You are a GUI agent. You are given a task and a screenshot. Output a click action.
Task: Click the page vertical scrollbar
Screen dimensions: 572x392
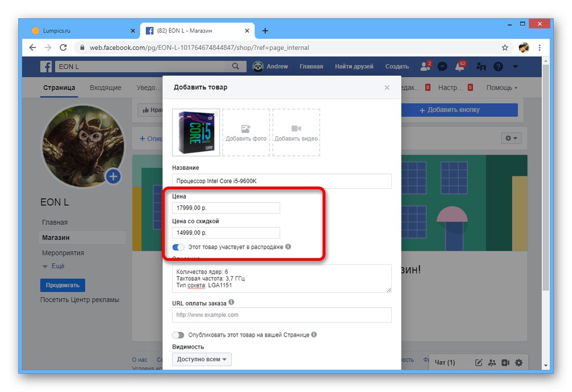(x=545, y=178)
